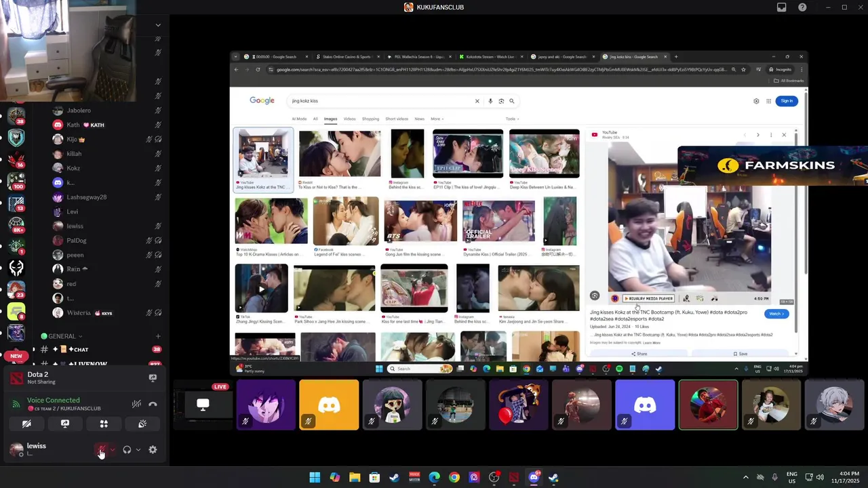Open the More search filters dropdown

[437, 119]
